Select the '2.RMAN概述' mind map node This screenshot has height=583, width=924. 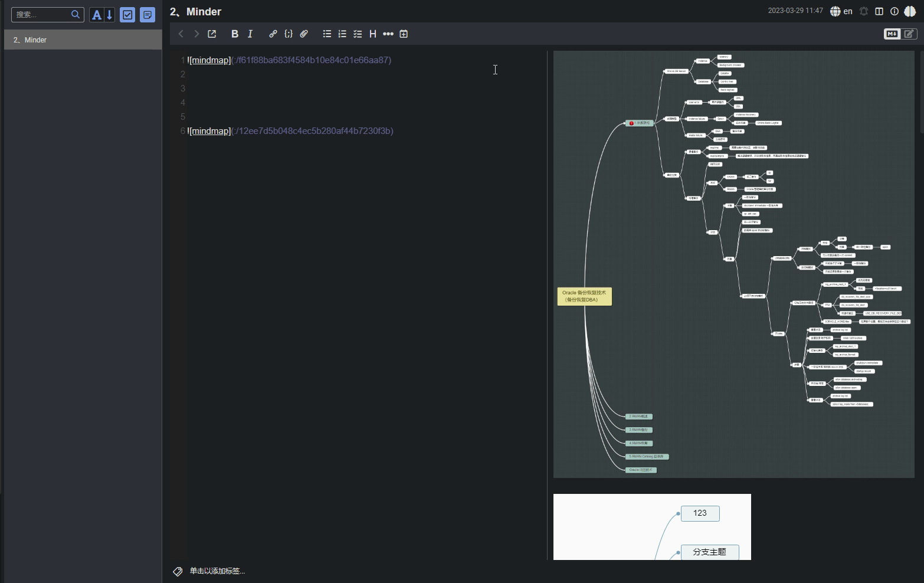pos(639,417)
